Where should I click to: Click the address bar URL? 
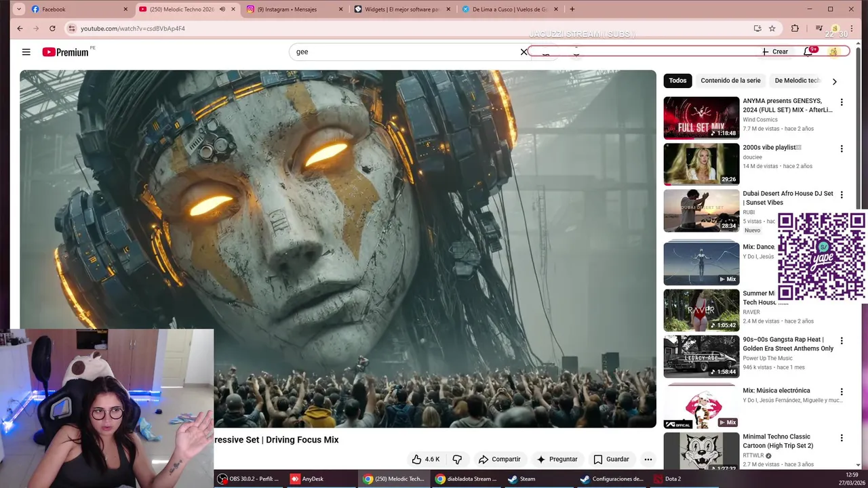133,28
